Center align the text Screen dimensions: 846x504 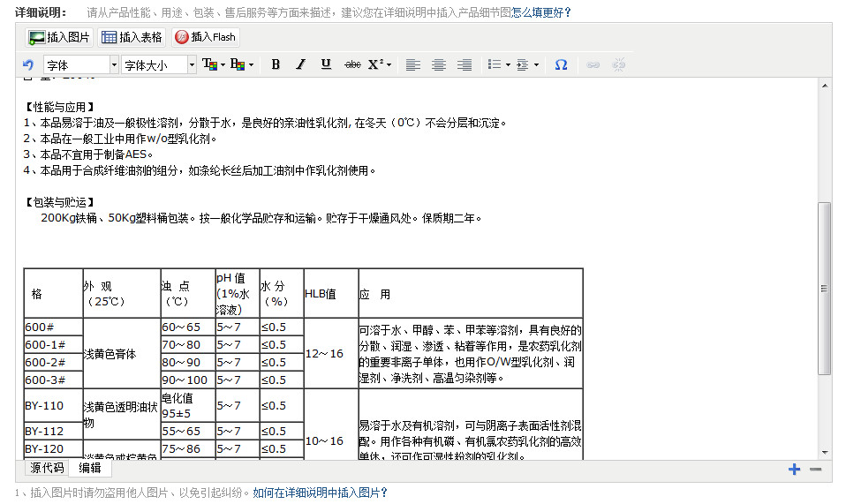tap(438, 64)
